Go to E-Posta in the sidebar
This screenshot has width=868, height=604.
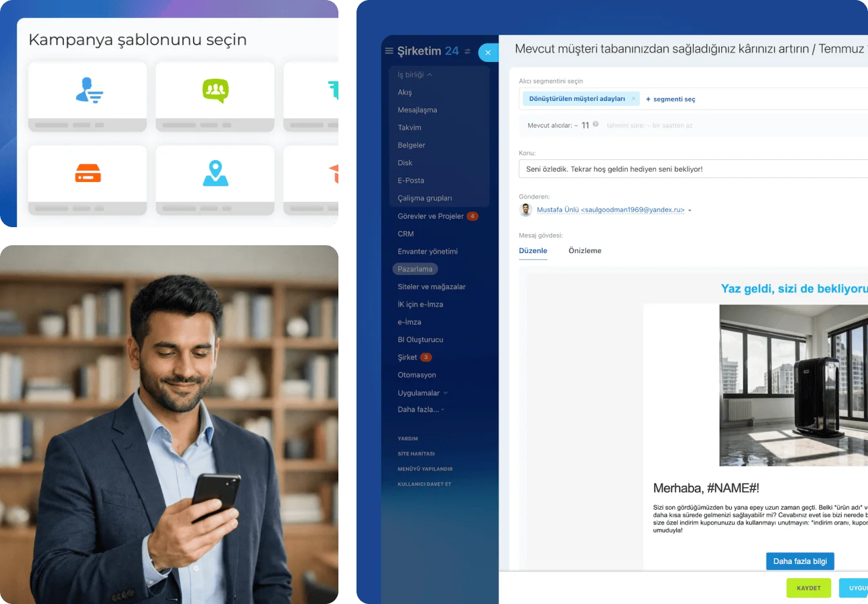[x=411, y=181]
